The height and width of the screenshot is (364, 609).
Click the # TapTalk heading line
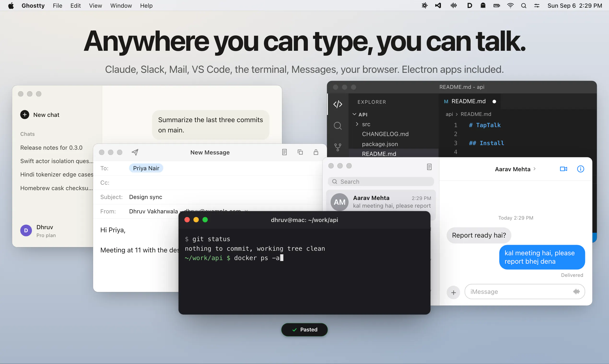tap(485, 125)
